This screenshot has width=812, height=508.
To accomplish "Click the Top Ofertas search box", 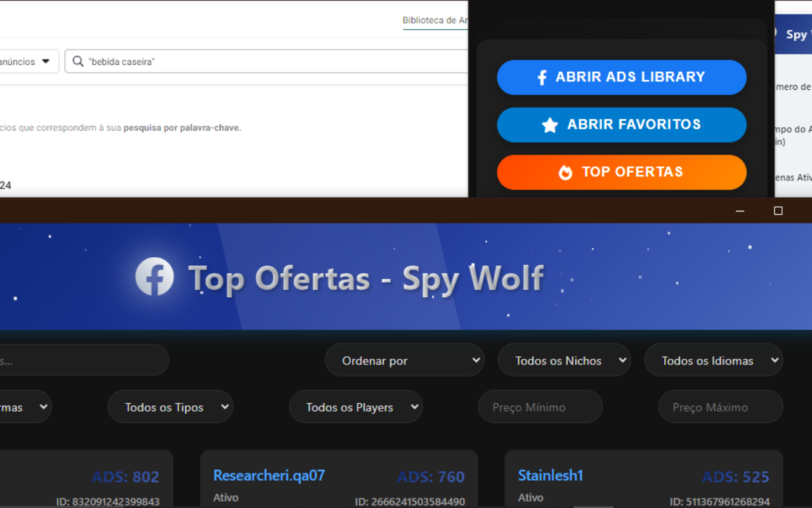I will pyautogui.click(x=84, y=360).
